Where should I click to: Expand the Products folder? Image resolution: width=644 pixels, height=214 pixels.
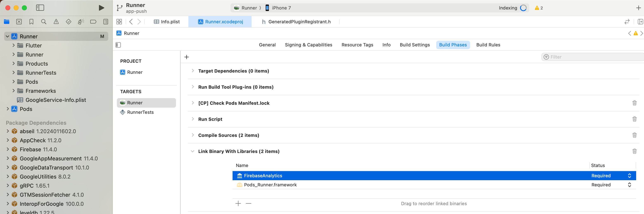(13, 63)
